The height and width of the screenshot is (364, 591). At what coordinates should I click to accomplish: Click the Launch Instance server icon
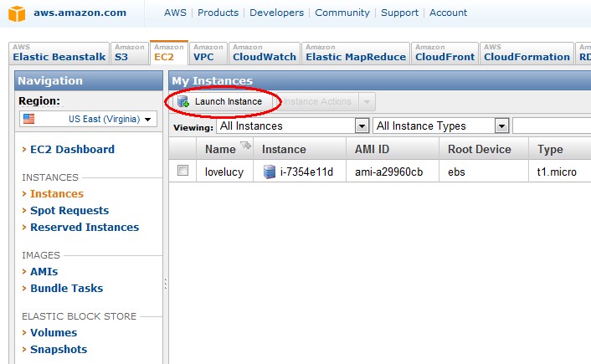point(183,101)
